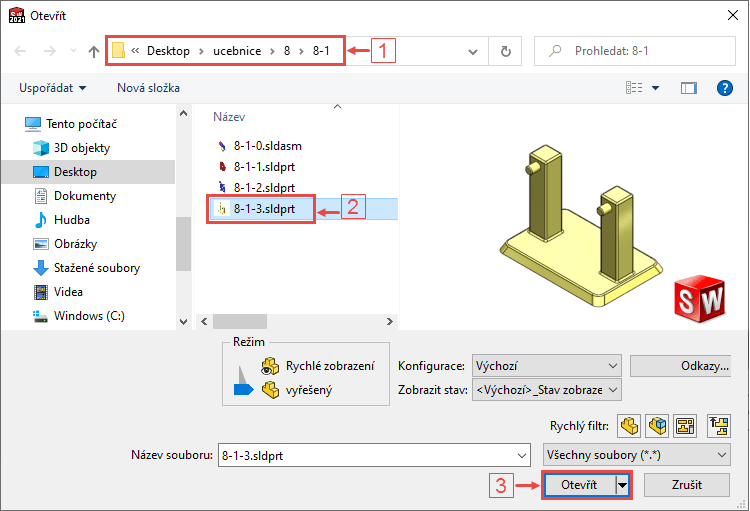Select Rychlé zobrazení mode icon
The height and width of the screenshot is (511, 750).
270,366
